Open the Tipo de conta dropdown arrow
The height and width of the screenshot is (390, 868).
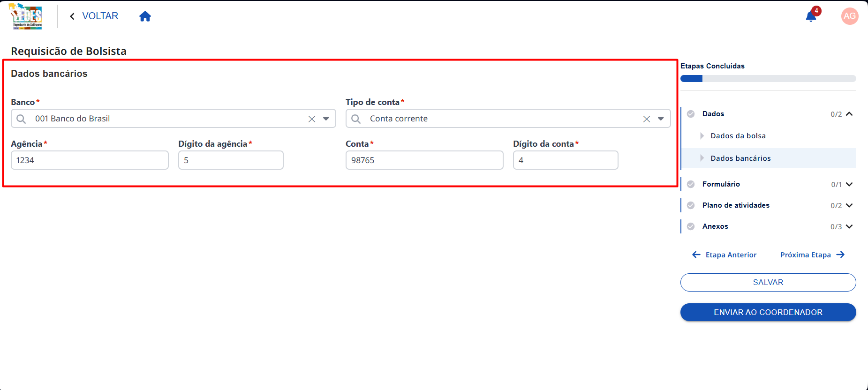pos(661,119)
